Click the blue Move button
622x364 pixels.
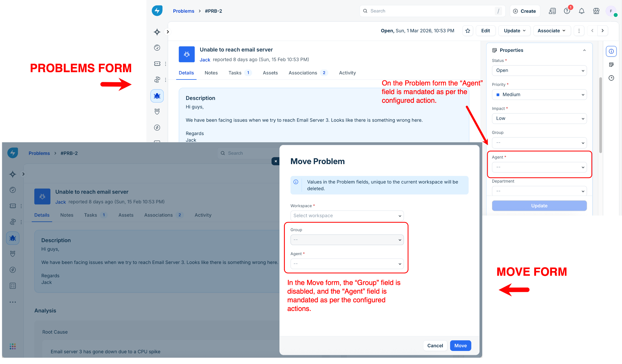click(x=460, y=345)
